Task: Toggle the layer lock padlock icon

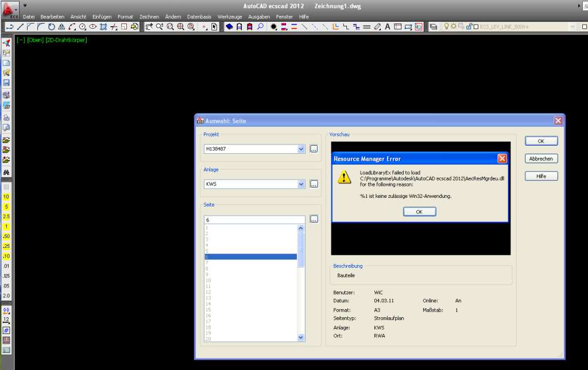Action: point(469,26)
